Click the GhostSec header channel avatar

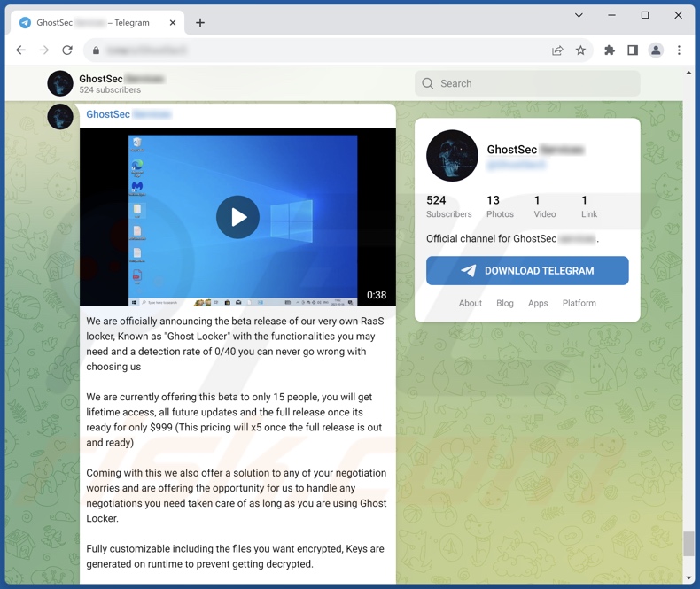[60, 83]
